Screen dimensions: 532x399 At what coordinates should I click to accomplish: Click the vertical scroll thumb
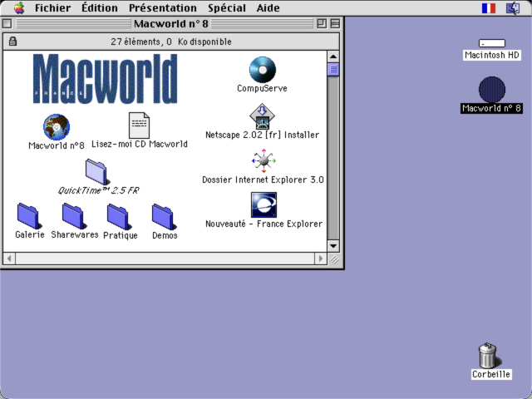(333, 69)
